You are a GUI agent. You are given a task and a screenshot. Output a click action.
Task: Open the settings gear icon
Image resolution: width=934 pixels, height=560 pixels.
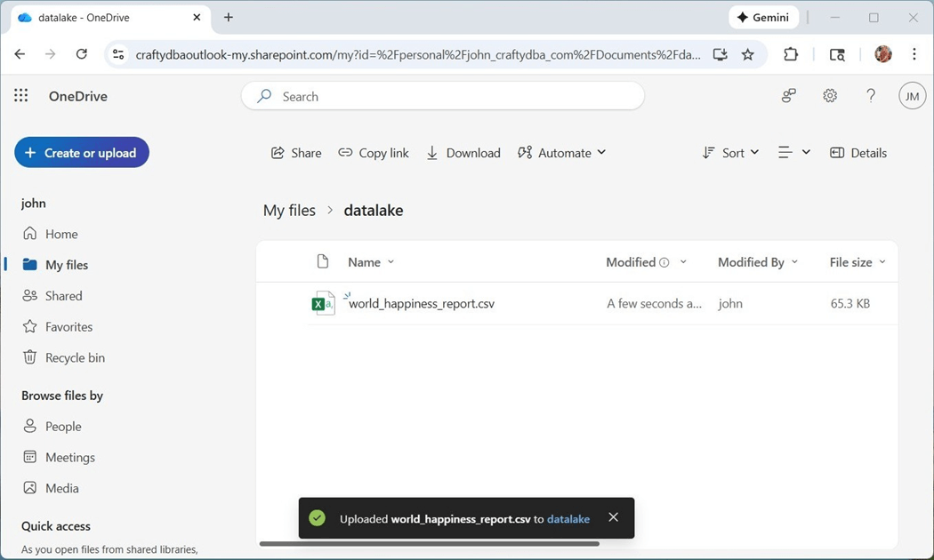[830, 96]
